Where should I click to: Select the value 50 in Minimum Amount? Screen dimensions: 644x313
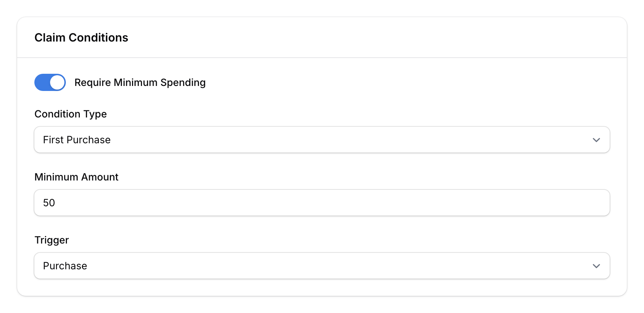coord(49,203)
